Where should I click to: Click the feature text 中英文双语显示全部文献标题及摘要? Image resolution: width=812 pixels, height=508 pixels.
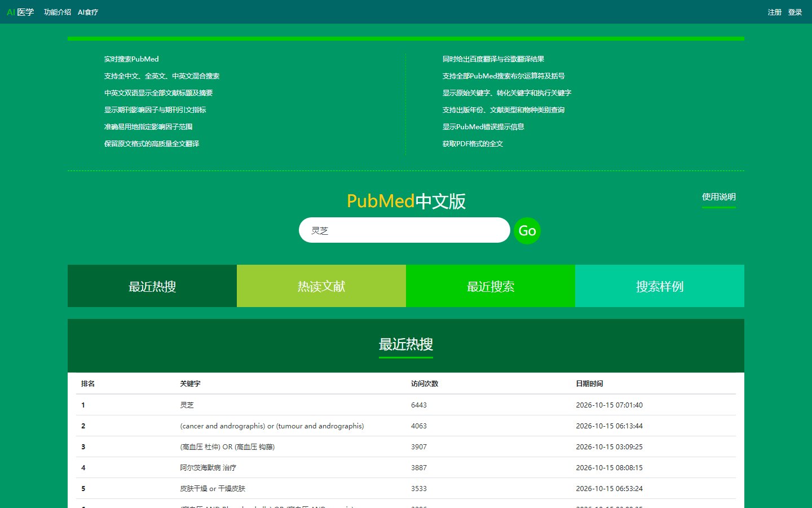coord(158,93)
